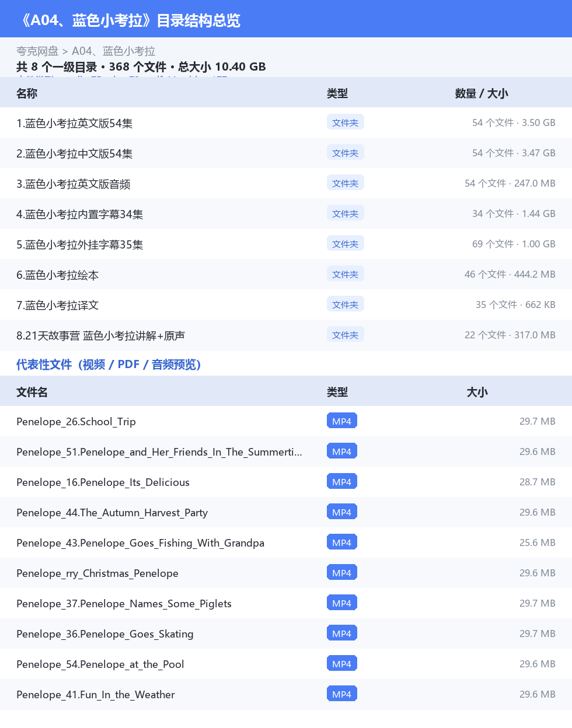Click 文件夹 tag for 内置字幕34集 row
Image resolution: width=572 pixels, height=728 pixels.
coord(345,213)
